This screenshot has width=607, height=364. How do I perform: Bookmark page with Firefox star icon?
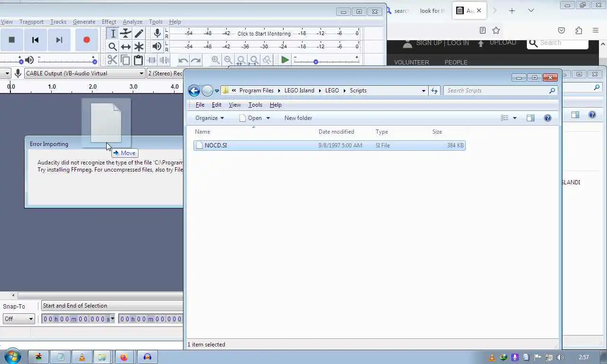point(496,30)
